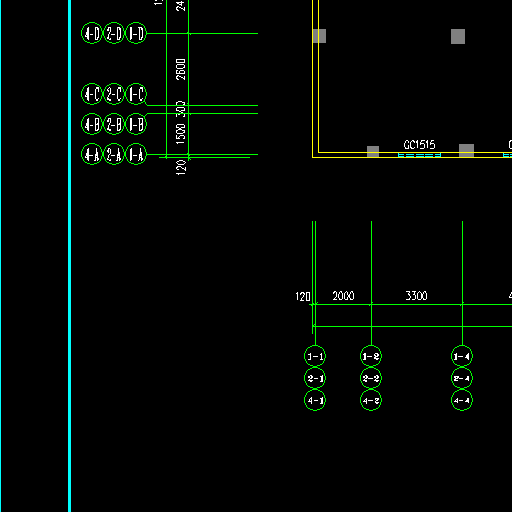The image size is (512, 512).
Task: Select the 1-D axis bubble
Action: tap(136, 33)
